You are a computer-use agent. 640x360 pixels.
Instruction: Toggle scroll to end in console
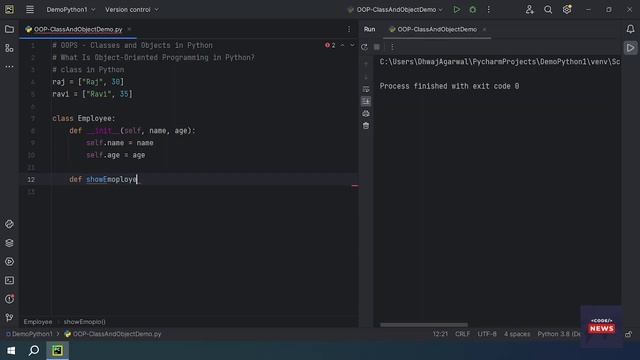point(366,101)
